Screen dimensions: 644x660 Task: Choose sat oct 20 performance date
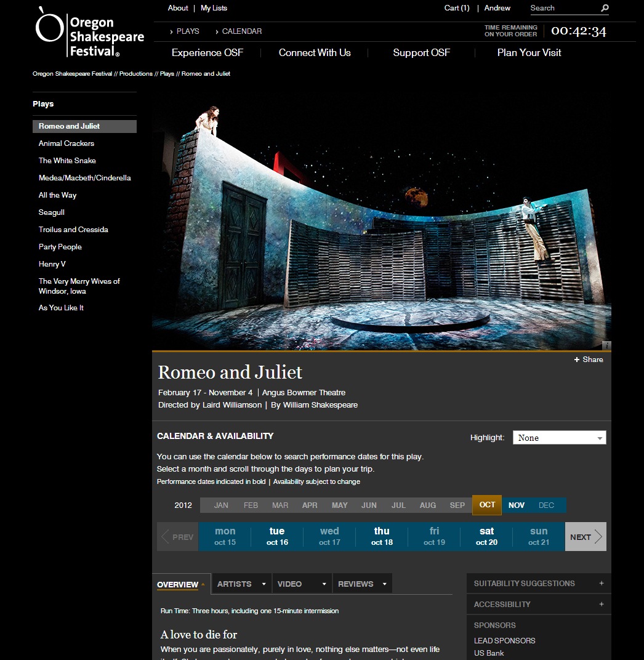pyautogui.click(x=486, y=537)
